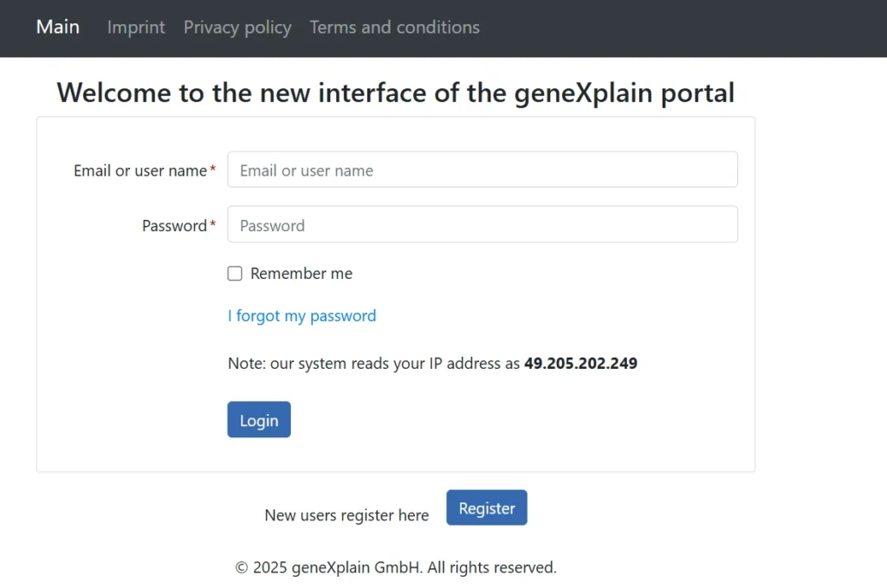
Task: Click the red asterisk beside Email label
Action: coord(213,171)
